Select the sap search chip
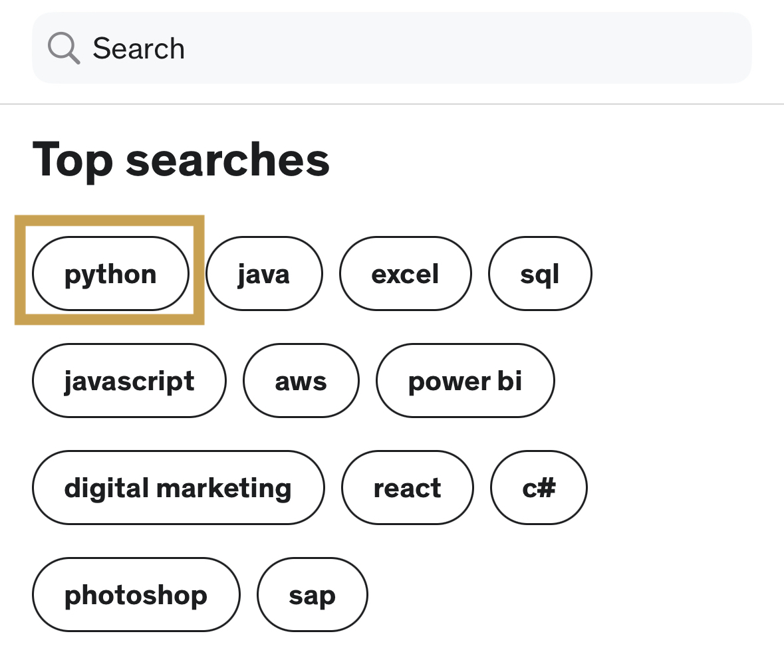The image size is (784, 672). pos(312,595)
